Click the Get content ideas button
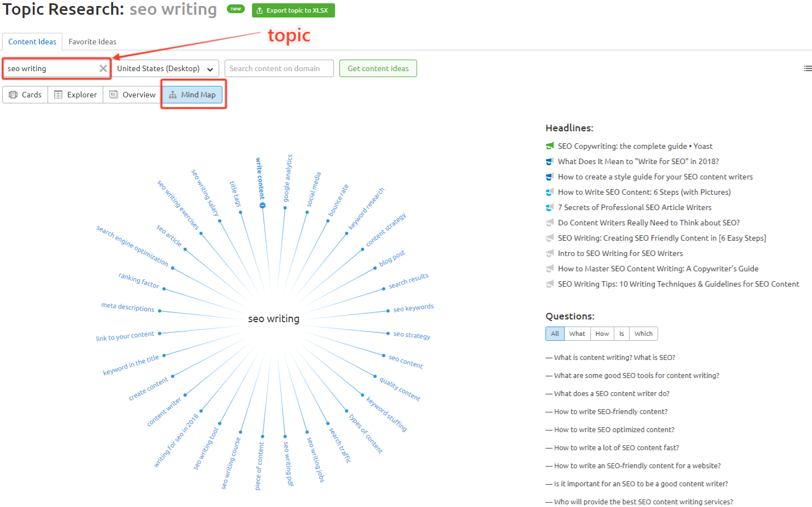This screenshot has width=812, height=507. [378, 68]
